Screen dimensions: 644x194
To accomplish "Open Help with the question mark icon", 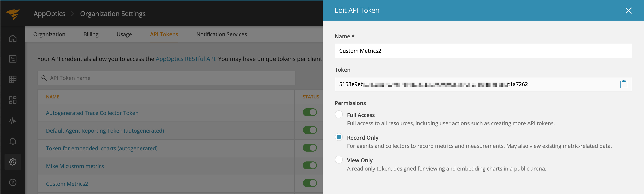I will point(13,182).
